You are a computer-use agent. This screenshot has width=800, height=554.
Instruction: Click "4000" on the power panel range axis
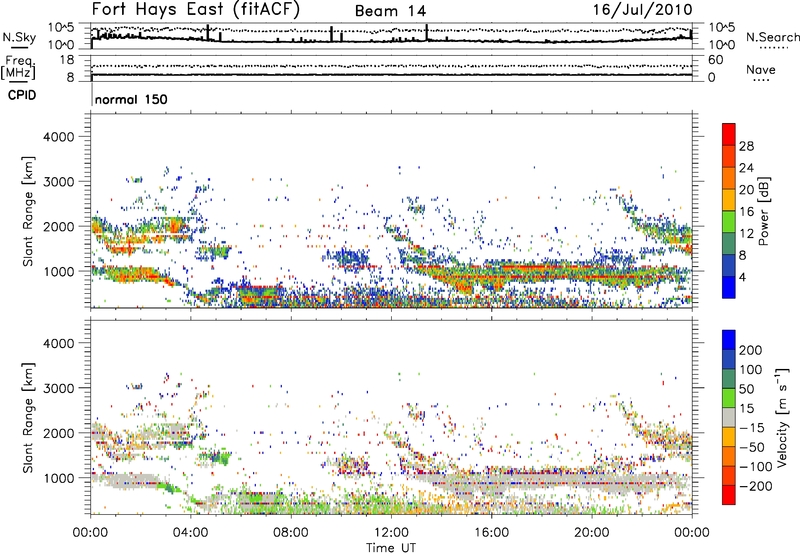pyautogui.click(x=58, y=137)
